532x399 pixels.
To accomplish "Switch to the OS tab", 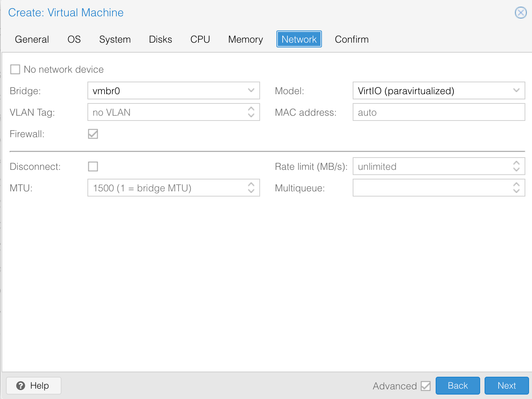I will coord(74,39).
